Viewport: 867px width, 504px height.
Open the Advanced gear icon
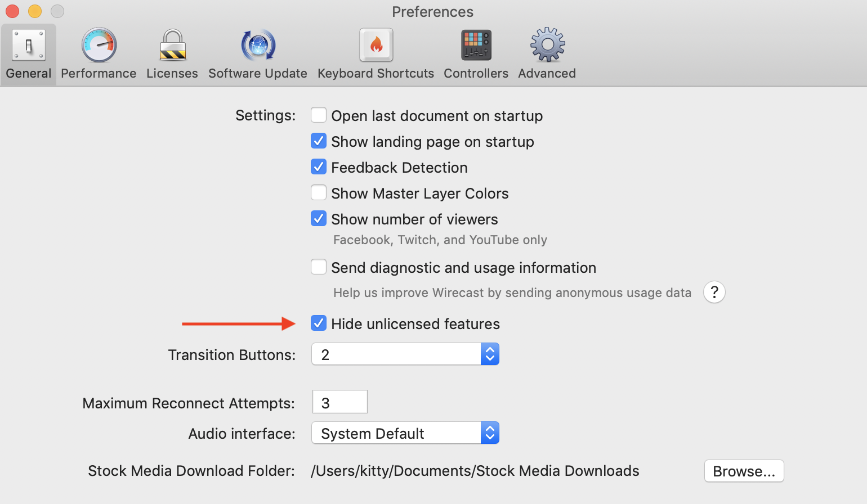point(548,45)
